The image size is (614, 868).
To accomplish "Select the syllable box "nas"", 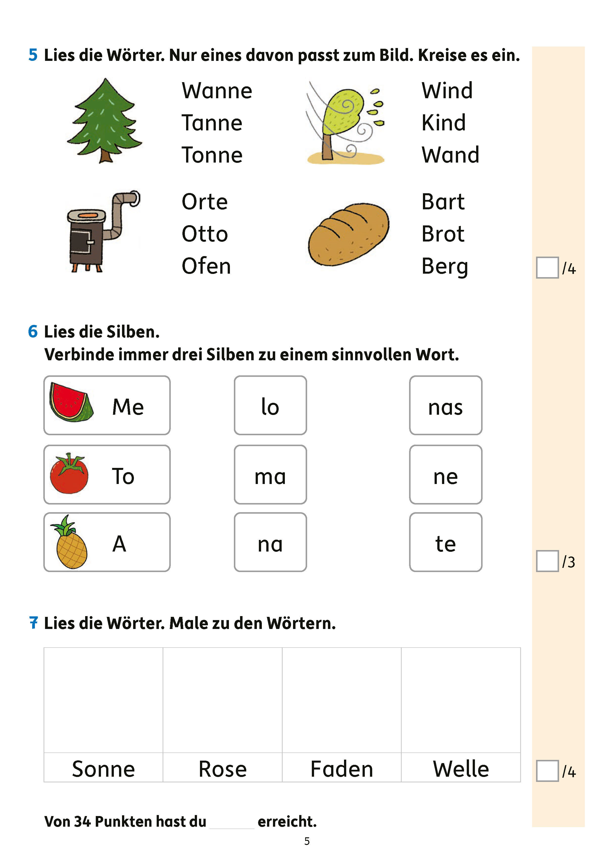I will [445, 405].
